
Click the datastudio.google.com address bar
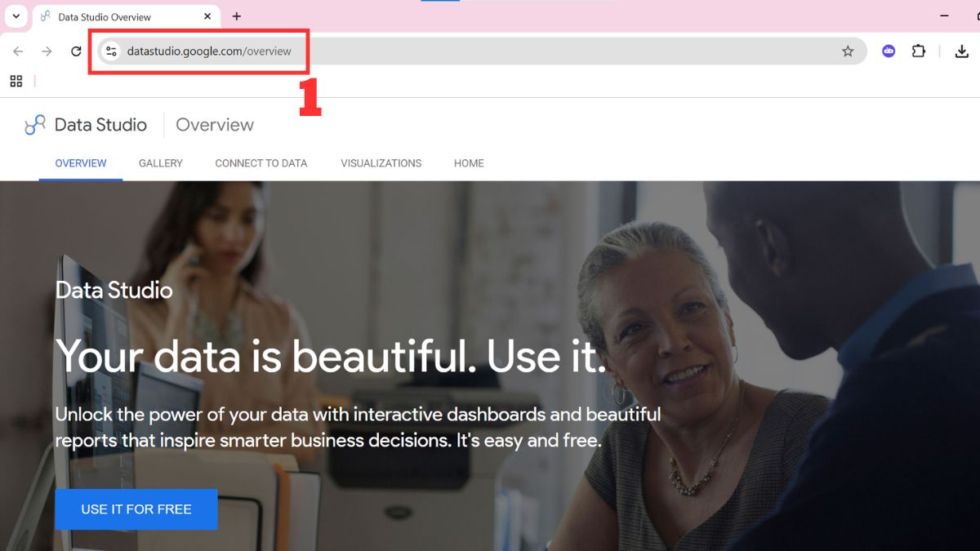tap(482, 51)
